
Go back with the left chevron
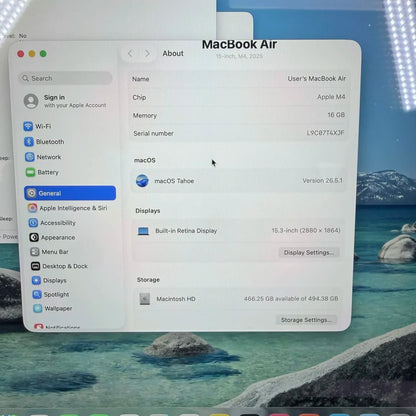click(130, 53)
